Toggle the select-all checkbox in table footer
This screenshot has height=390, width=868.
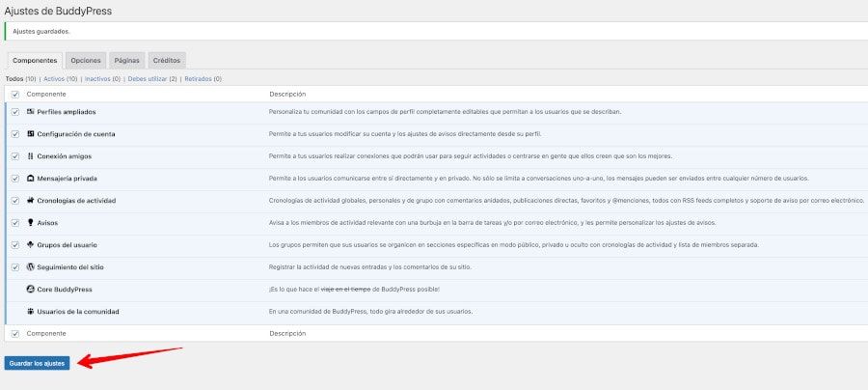click(x=14, y=334)
